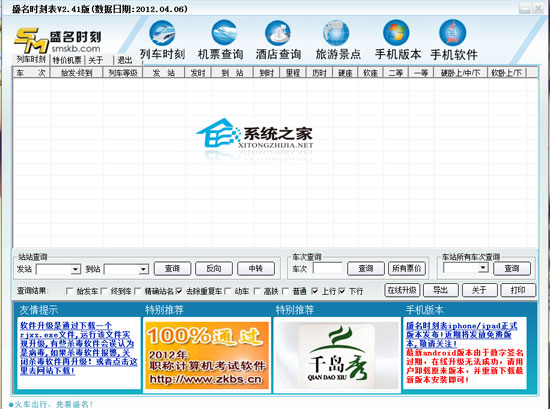This screenshot has width=550, height=409.
Task: Toggle the 终到车 checkbox
Action: coord(104,291)
